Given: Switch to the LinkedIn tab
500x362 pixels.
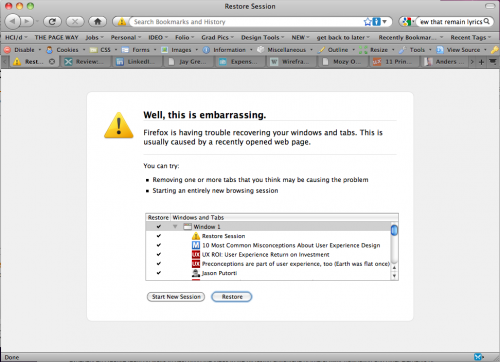Looking at the screenshot, I should click(137, 62).
